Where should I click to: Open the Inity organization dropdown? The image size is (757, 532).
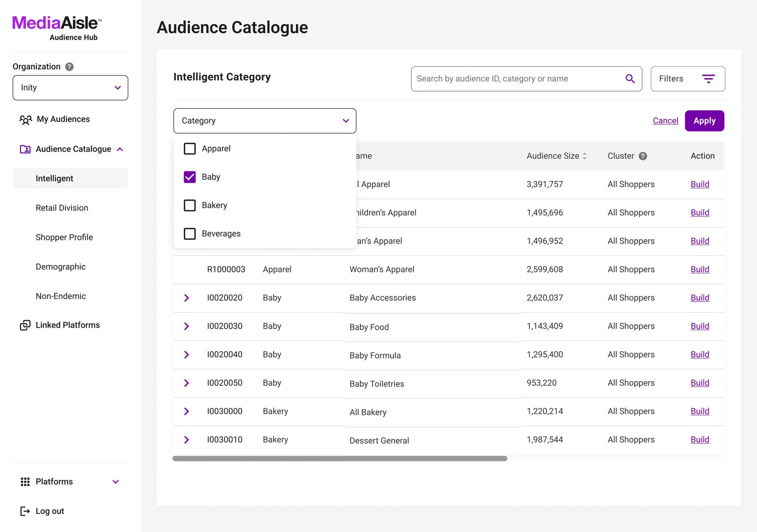click(x=70, y=88)
